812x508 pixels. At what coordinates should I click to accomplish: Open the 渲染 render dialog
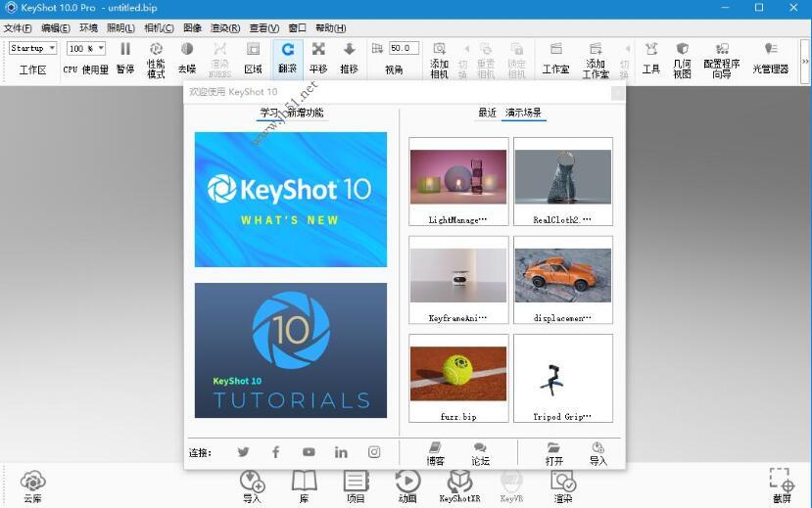coord(563,486)
